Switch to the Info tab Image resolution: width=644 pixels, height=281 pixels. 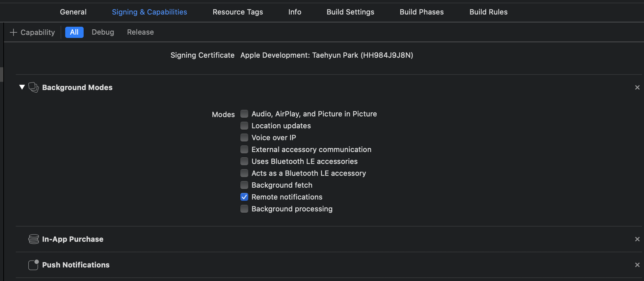295,12
